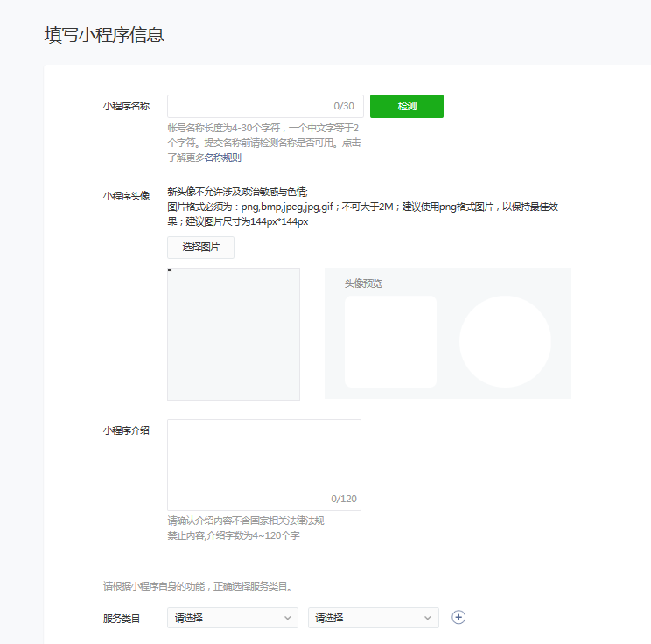Click the 小程序名称 name input field
The image size is (651, 644).
(x=265, y=106)
